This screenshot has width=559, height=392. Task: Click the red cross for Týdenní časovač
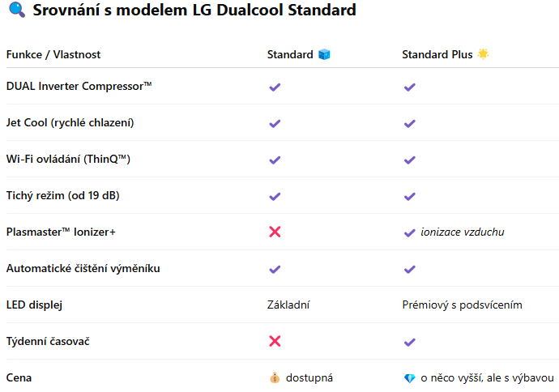point(275,341)
